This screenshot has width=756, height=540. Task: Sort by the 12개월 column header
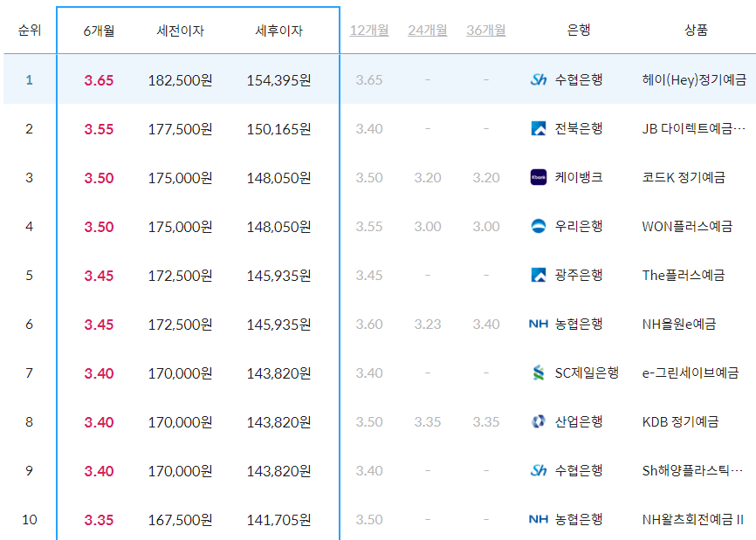click(369, 31)
